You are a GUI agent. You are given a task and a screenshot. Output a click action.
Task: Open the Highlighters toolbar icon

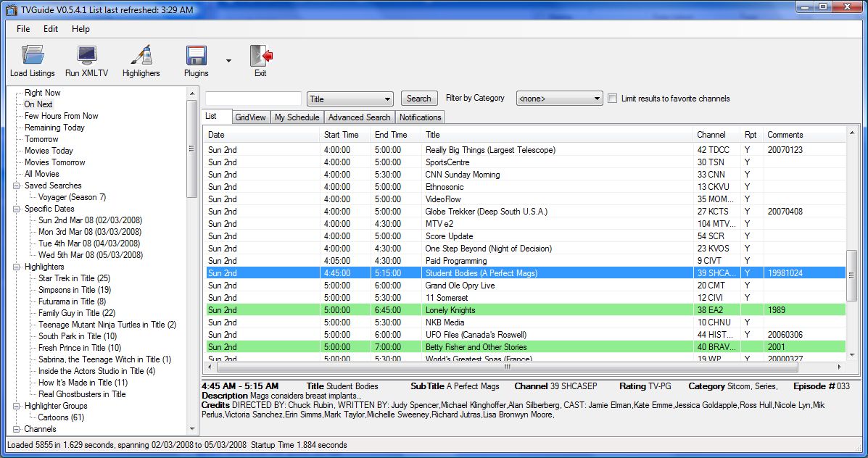pyautogui.click(x=141, y=55)
